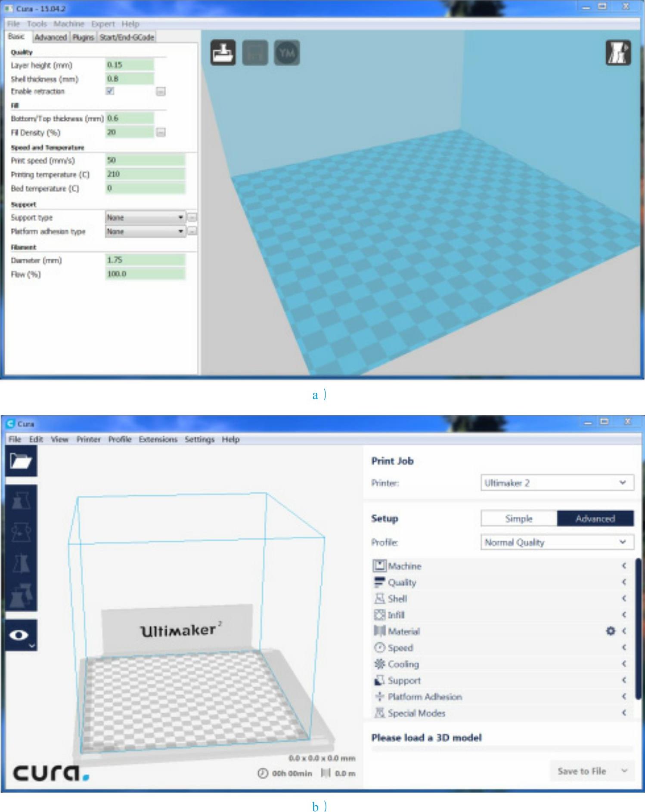Click the Load model icon in Cura 15.04.2

click(223, 52)
